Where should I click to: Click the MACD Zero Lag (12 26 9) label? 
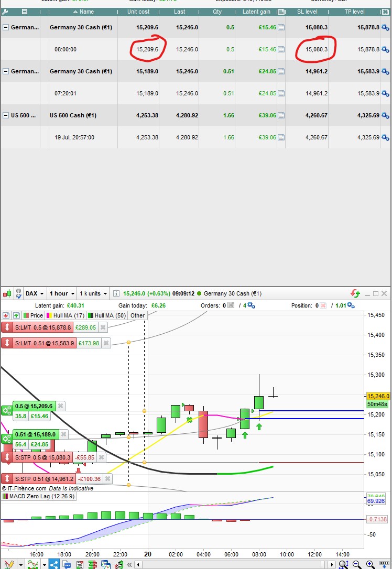38,496
